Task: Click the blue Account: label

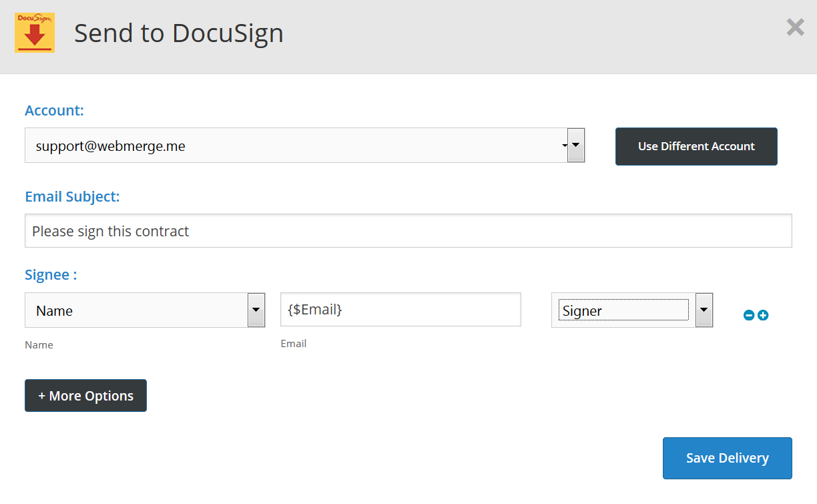Action: (x=55, y=111)
